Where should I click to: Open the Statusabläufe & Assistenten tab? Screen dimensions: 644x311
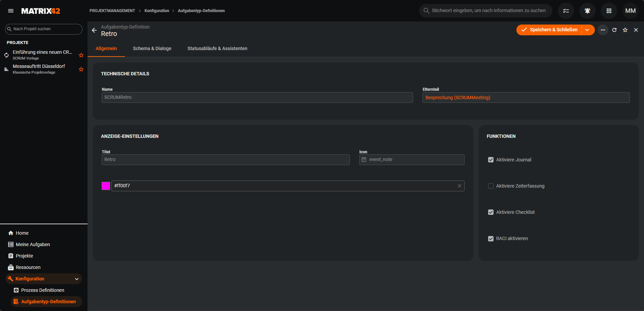coord(217,48)
